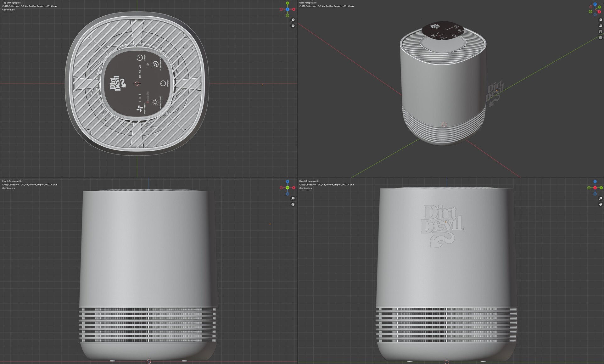Click the negative X axis circle in User Perspective gizmo

pyautogui.click(x=590, y=7)
